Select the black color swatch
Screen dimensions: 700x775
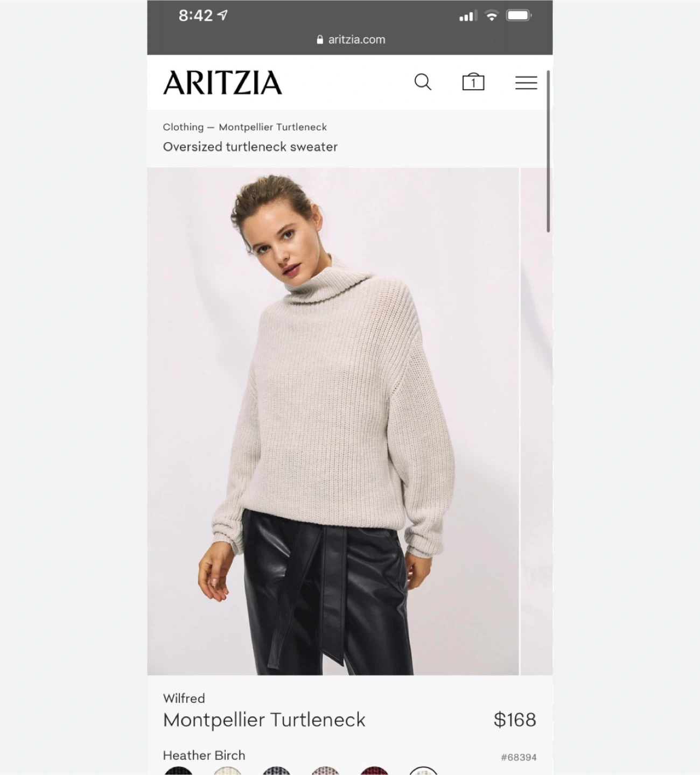[178, 770]
